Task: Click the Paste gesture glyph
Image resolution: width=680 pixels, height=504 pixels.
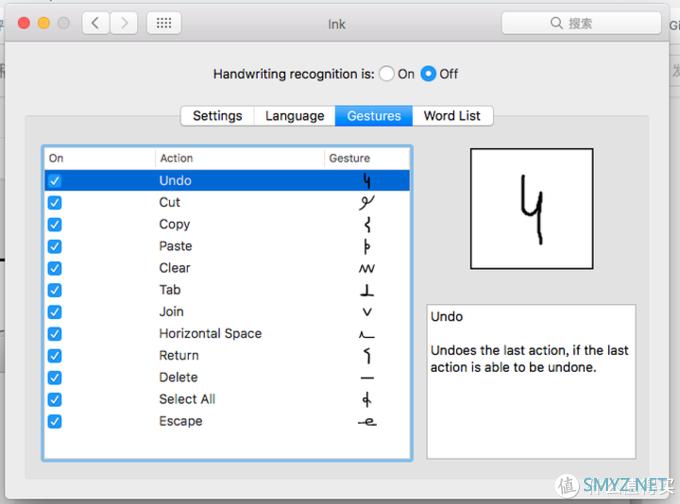Action: coord(366,246)
